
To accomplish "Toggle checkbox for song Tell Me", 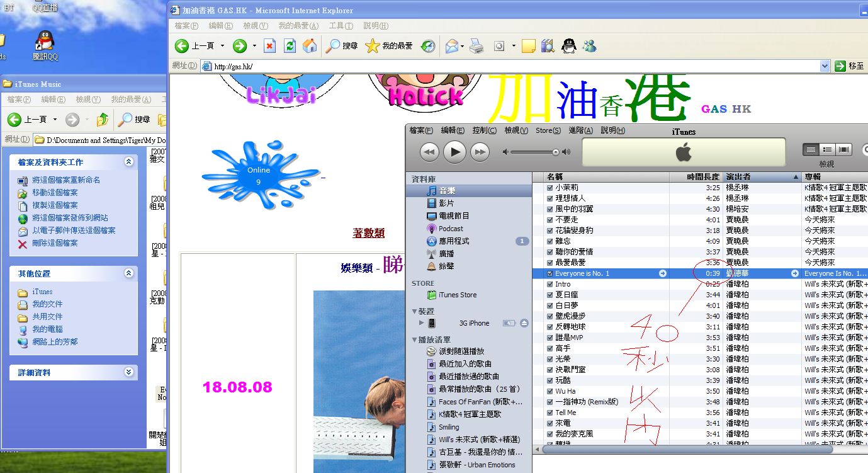I will point(550,413).
